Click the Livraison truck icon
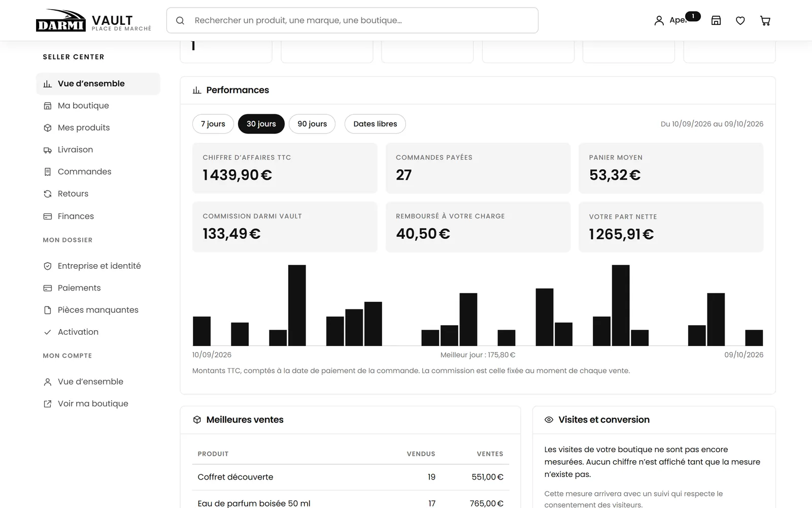Image resolution: width=812 pixels, height=508 pixels. click(x=48, y=150)
